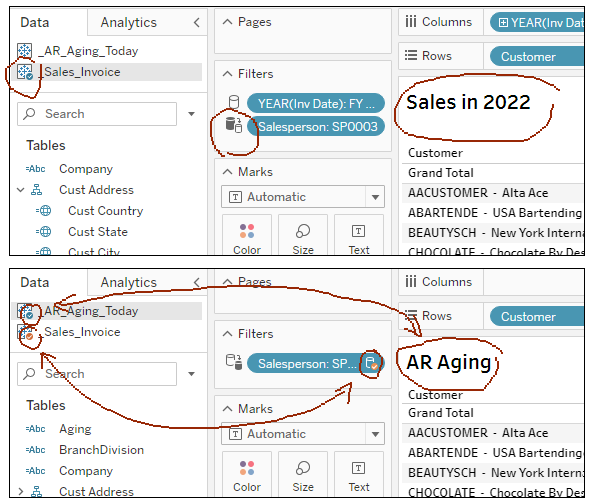Click the Cust Country globe field icon

(44, 211)
